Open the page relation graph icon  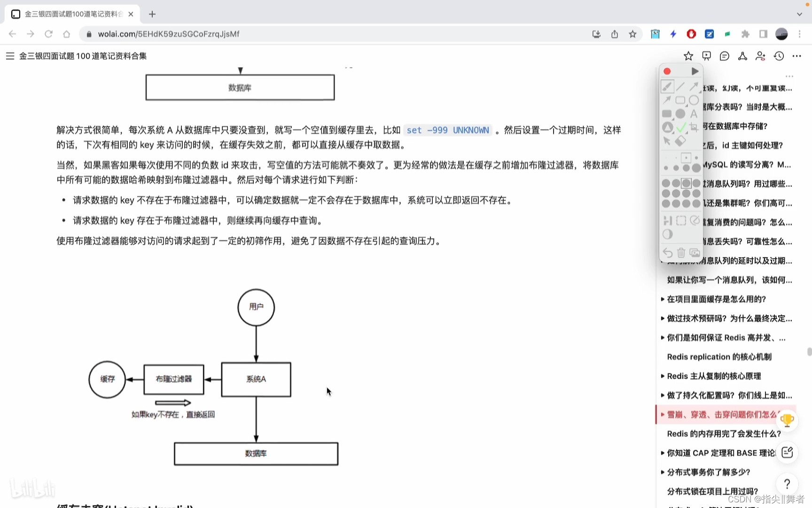[x=742, y=56]
